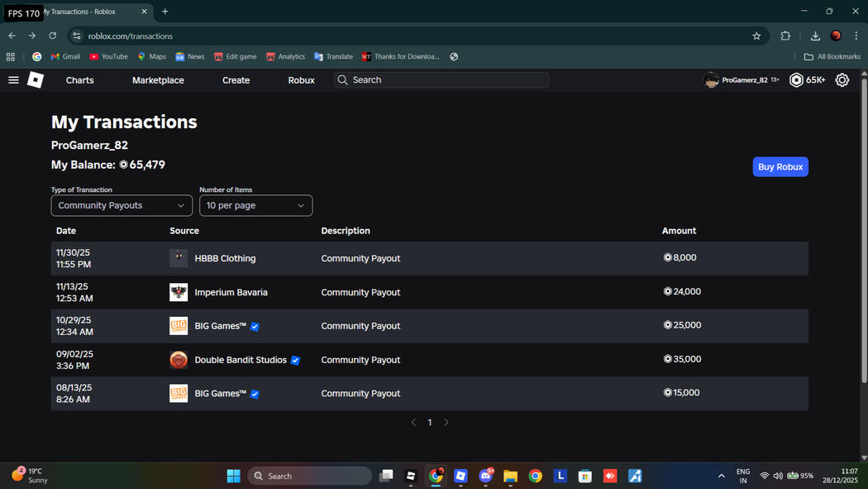Viewport: 868px width, 489px height.
Task: Reload the page with the refresh icon
Action: pos(53,36)
